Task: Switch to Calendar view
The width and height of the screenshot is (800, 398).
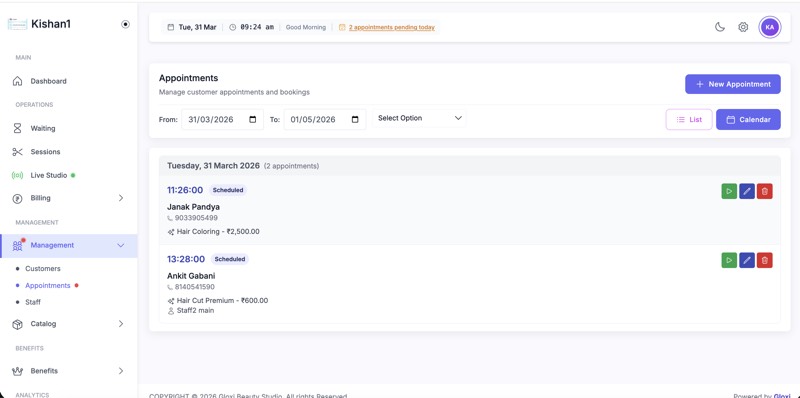Action: tap(748, 119)
